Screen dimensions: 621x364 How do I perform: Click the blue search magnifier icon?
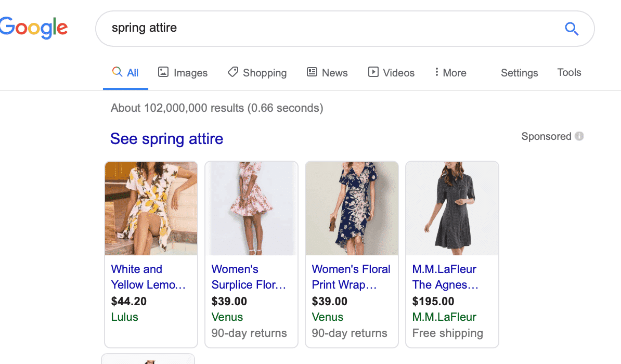coord(572,29)
